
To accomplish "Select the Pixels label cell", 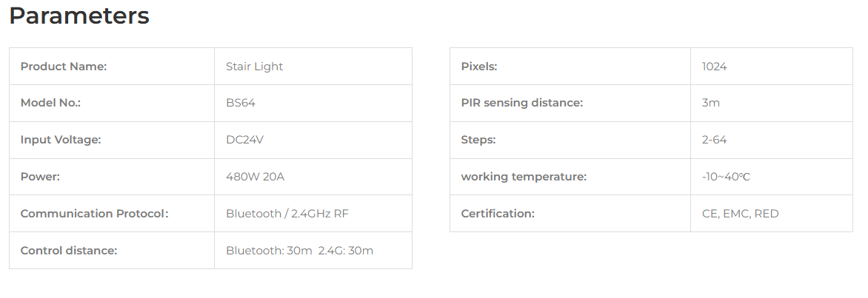I will point(570,67).
